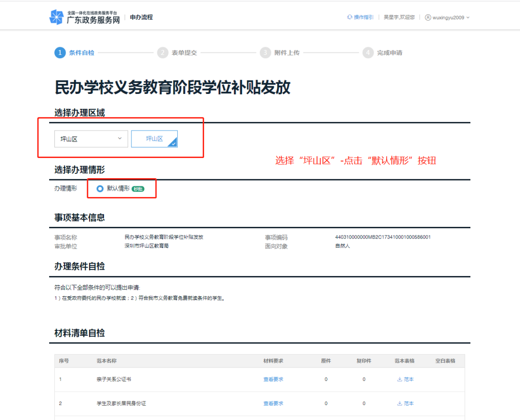Click step circle 4 完成申请
Screen dimensions: 520x420
pyautogui.click(x=368, y=52)
